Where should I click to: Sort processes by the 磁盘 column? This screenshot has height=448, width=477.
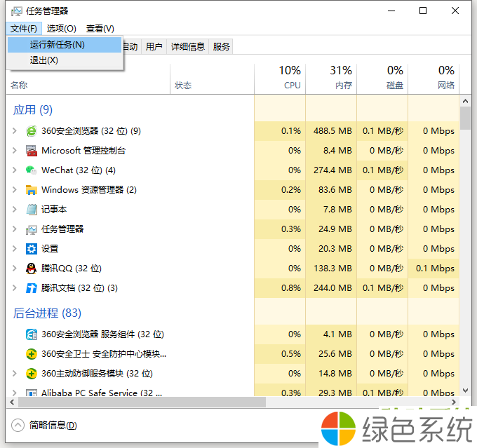pyautogui.click(x=382, y=78)
